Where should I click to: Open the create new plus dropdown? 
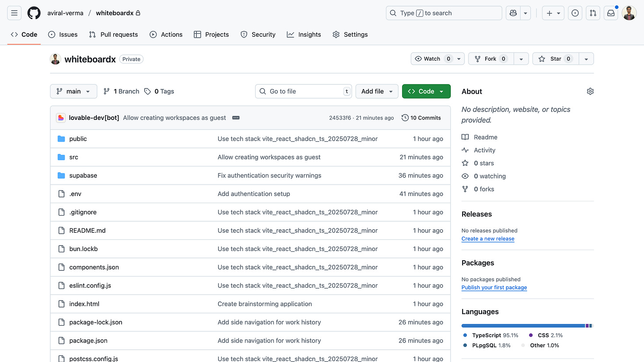click(x=553, y=13)
